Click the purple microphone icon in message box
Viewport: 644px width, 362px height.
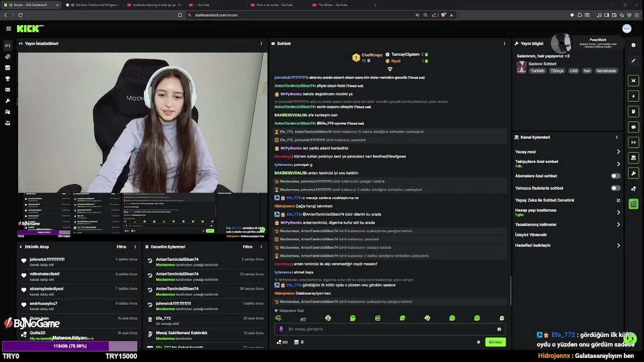281,329
